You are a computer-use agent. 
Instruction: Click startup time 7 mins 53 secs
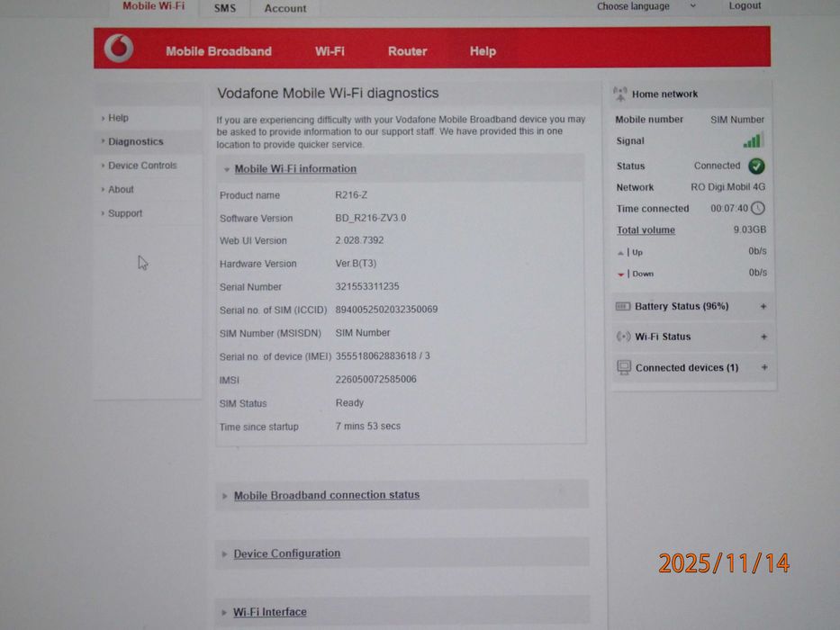pos(367,427)
